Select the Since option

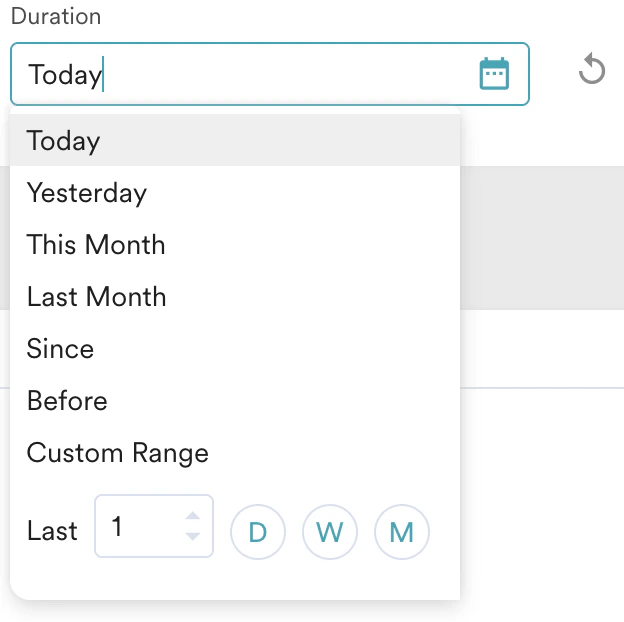click(61, 349)
